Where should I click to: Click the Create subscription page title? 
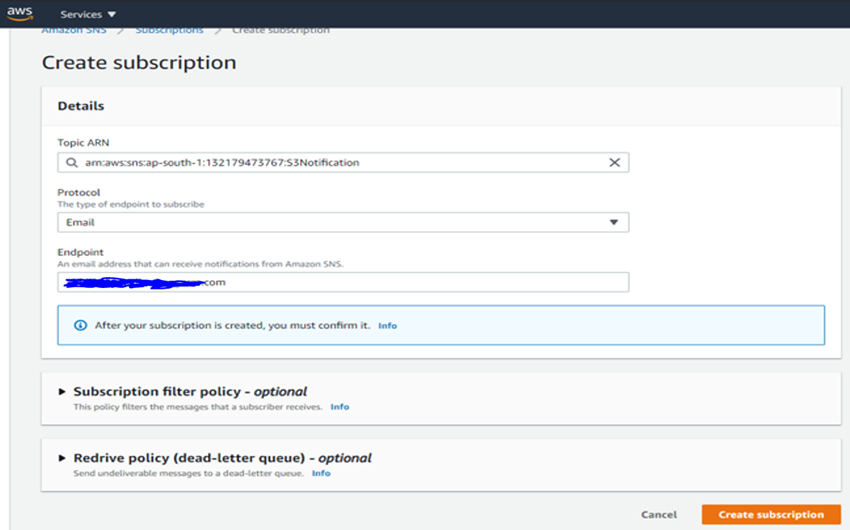point(139,62)
